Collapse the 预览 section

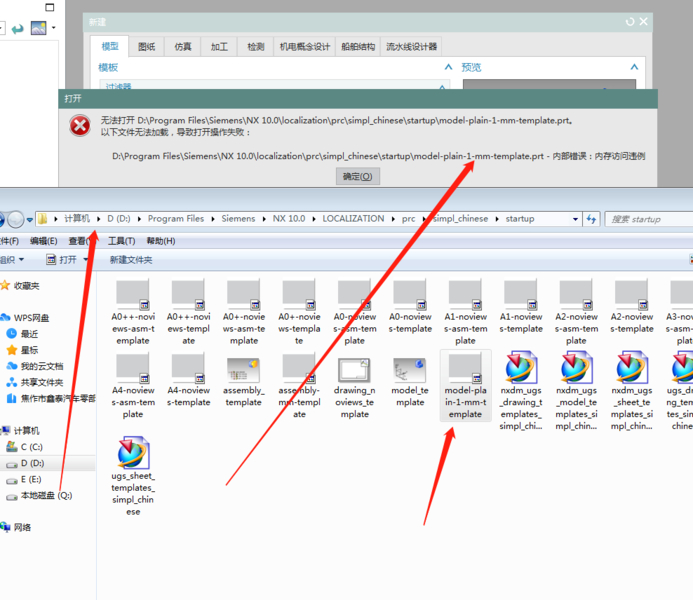tap(634, 67)
